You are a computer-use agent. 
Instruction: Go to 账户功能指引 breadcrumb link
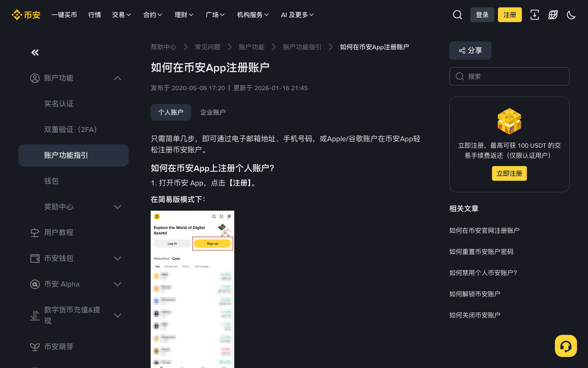(302, 47)
